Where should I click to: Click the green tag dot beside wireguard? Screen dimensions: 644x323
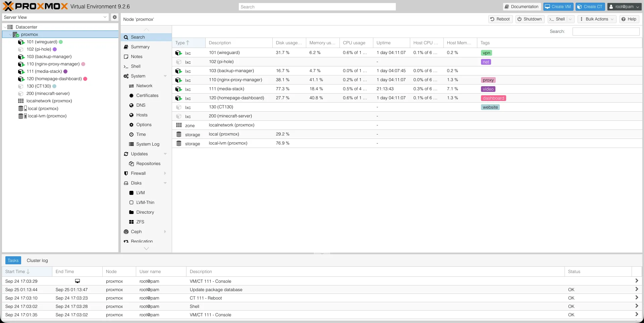point(61,42)
